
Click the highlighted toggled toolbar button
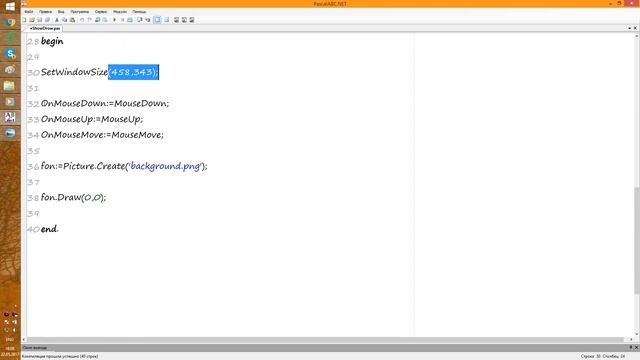click(157, 20)
